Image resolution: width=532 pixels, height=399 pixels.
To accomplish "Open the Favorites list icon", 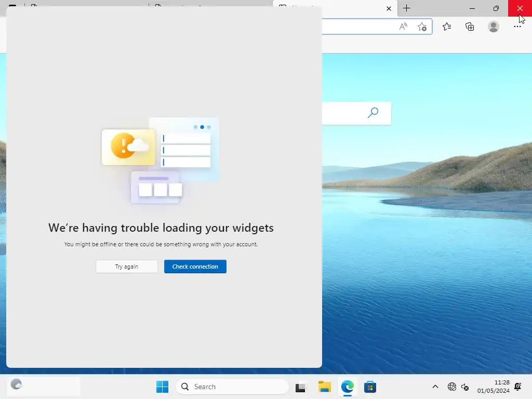I will (447, 26).
